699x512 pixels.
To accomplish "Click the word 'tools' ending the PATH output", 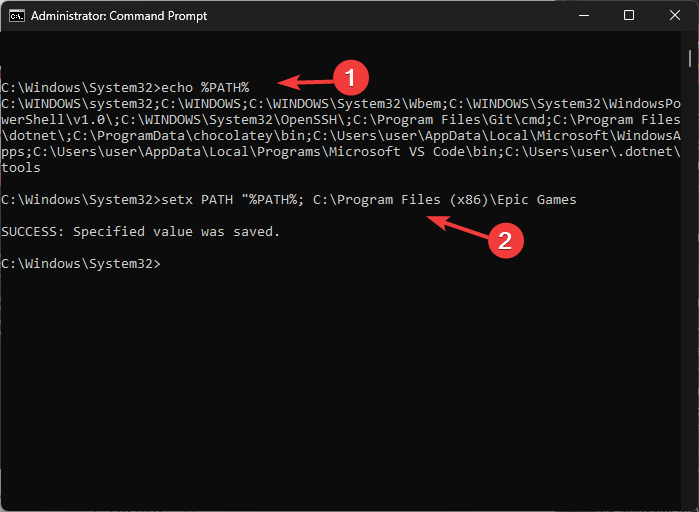I will click(x=21, y=168).
